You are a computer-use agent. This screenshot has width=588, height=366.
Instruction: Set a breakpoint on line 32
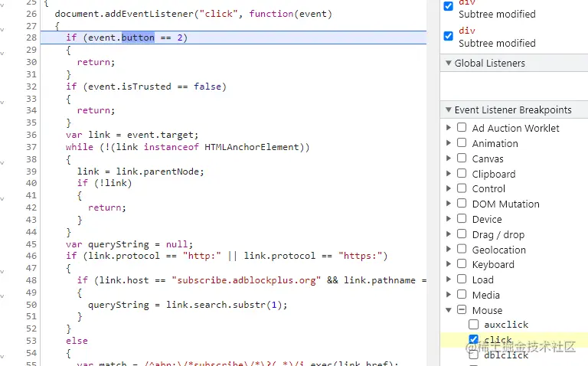[31, 87]
